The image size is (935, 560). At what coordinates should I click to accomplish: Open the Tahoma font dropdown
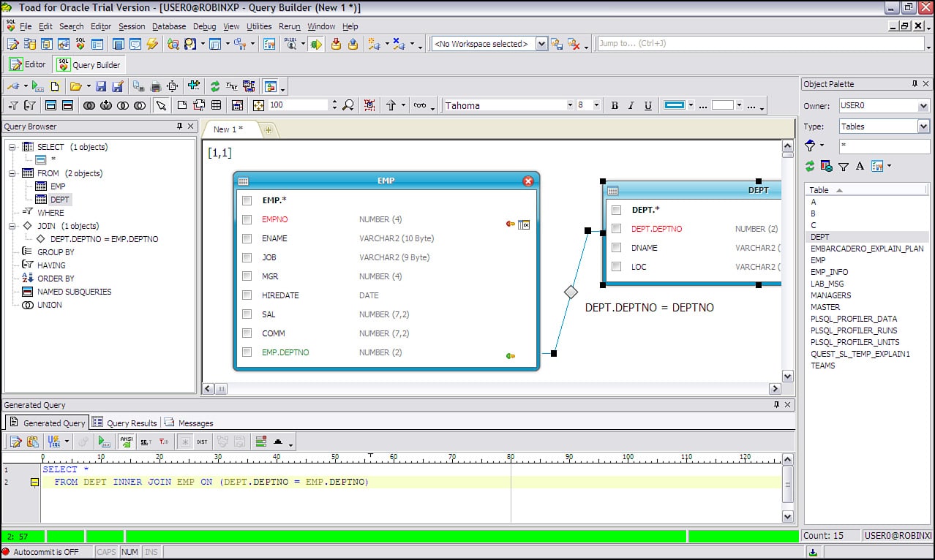pos(570,105)
